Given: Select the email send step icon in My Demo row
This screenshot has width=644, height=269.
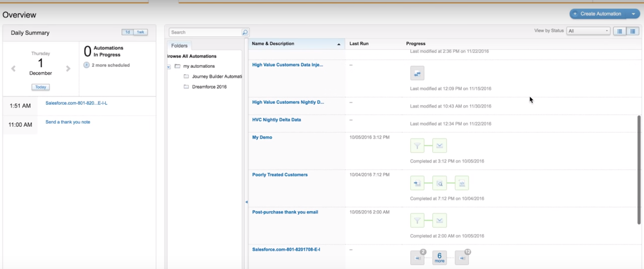Looking at the screenshot, I should (440, 146).
